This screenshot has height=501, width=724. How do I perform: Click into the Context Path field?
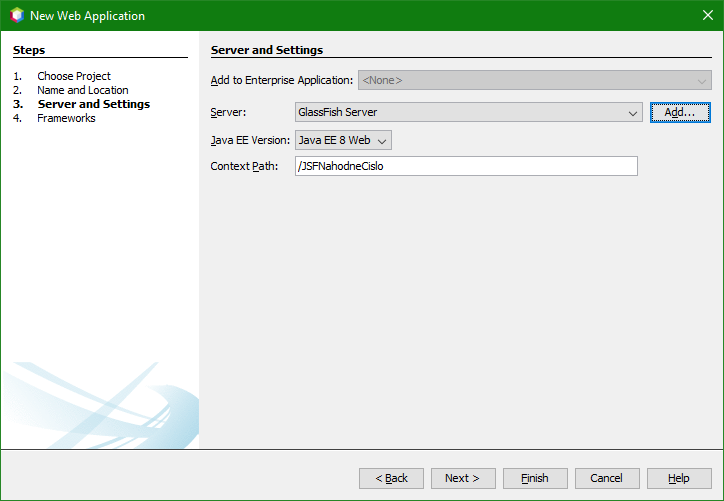[x=466, y=166]
